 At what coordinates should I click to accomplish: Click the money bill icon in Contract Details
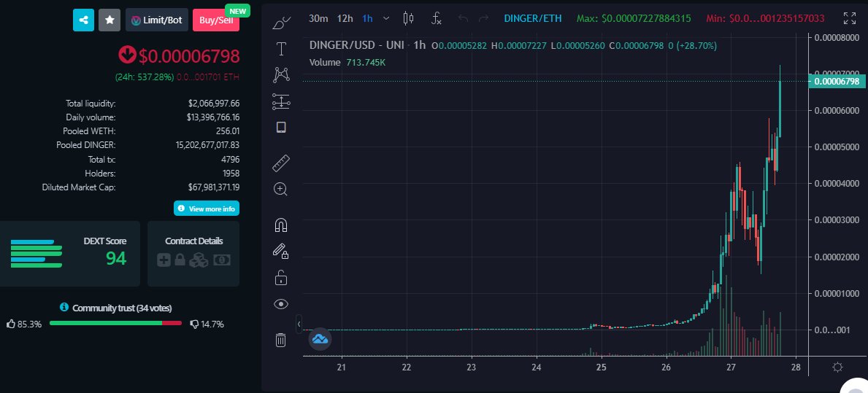click(222, 260)
